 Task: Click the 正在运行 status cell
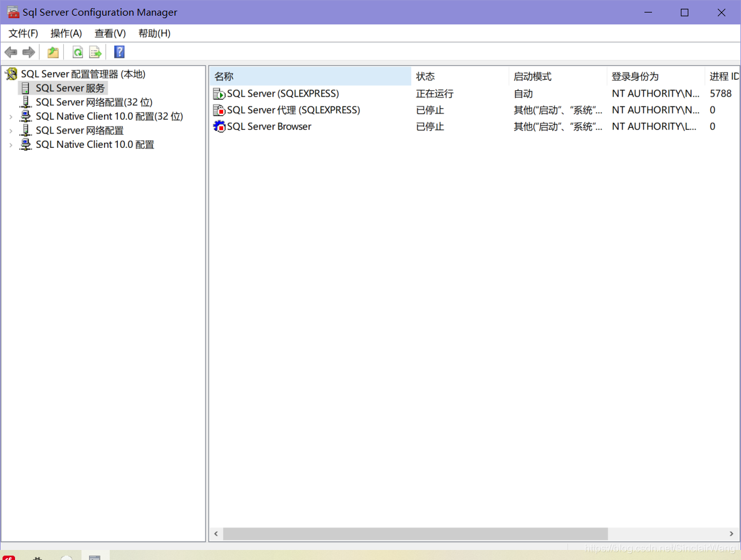click(x=435, y=93)
